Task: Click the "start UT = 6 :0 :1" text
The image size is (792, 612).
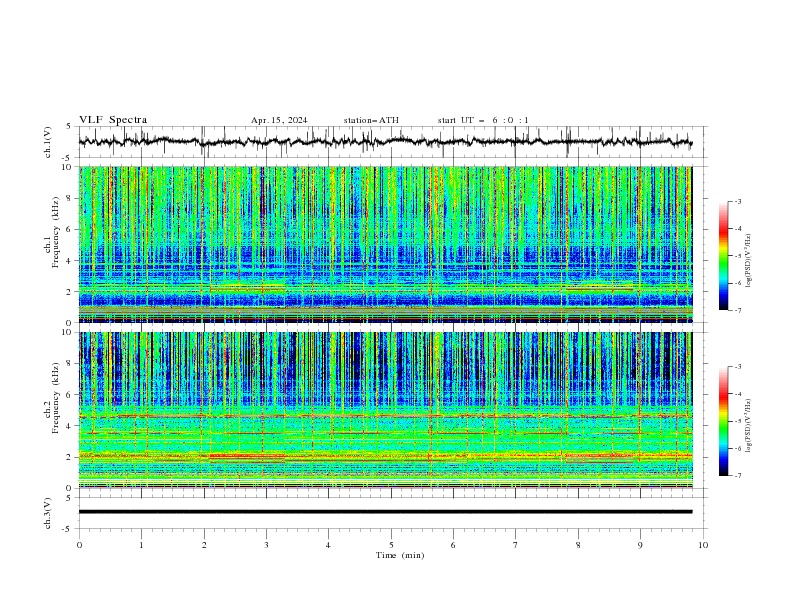Action: [x=483, y=120]
